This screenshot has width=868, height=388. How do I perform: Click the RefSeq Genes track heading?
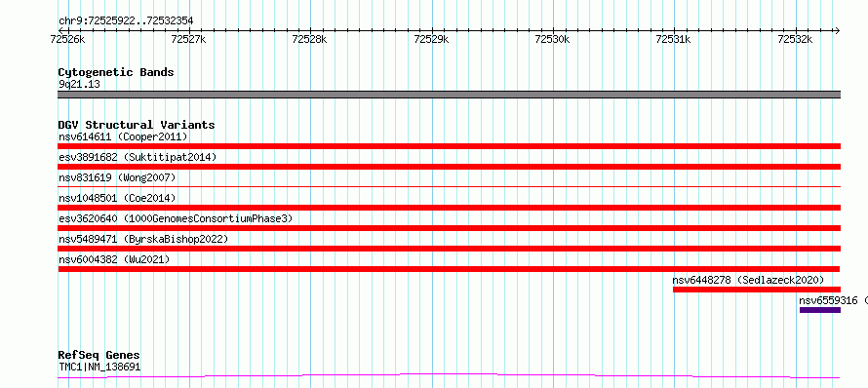click(x=99, y=355)
